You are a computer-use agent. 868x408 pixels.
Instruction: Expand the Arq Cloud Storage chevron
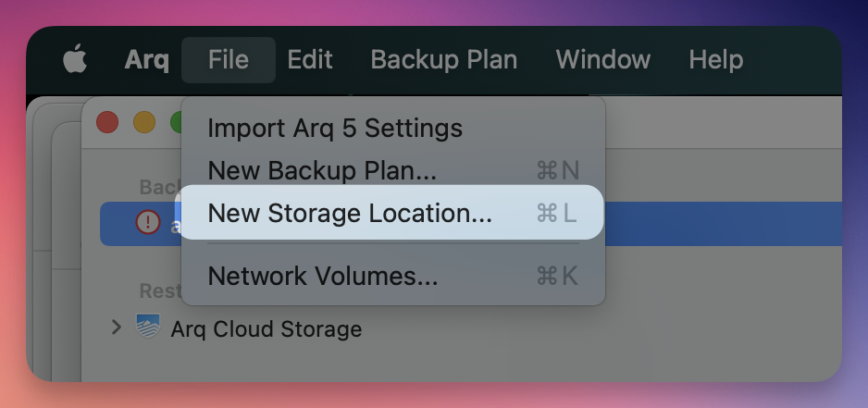[116, 327]
